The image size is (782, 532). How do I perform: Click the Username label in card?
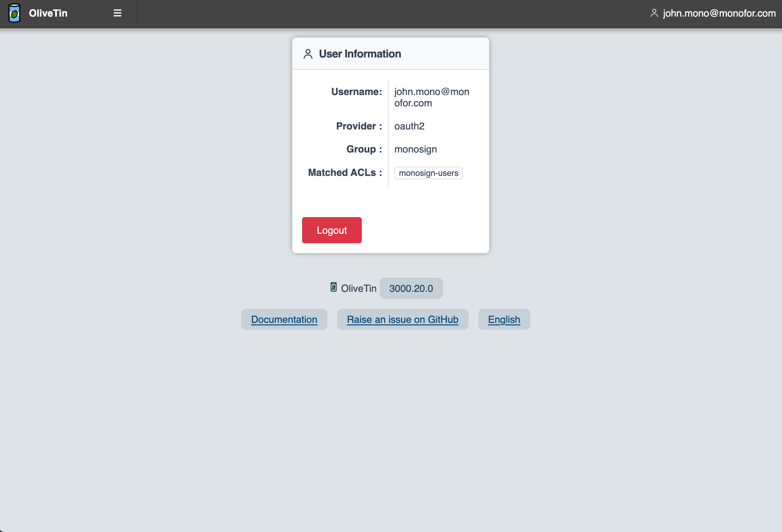coord(357,91)
